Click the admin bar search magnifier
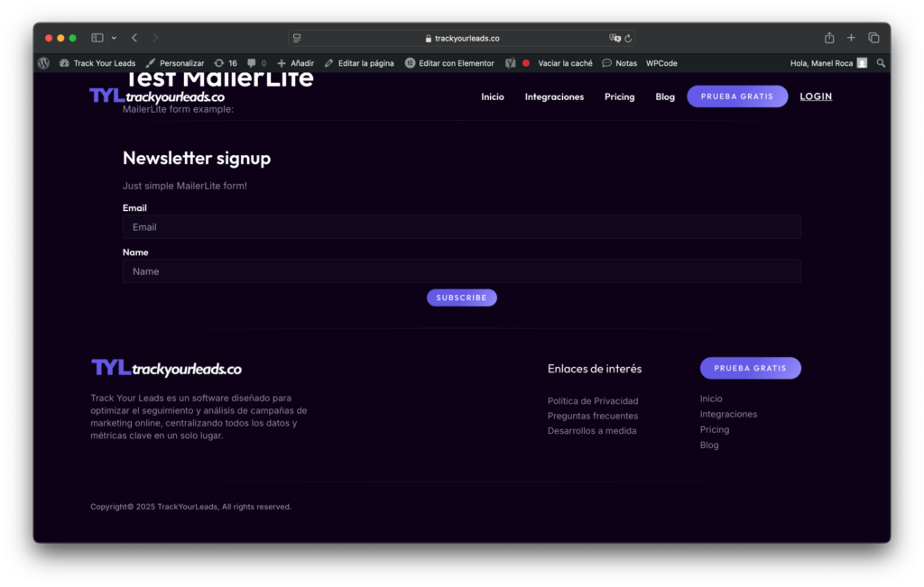This screenshot has height=587, width=924. [881, 63]
